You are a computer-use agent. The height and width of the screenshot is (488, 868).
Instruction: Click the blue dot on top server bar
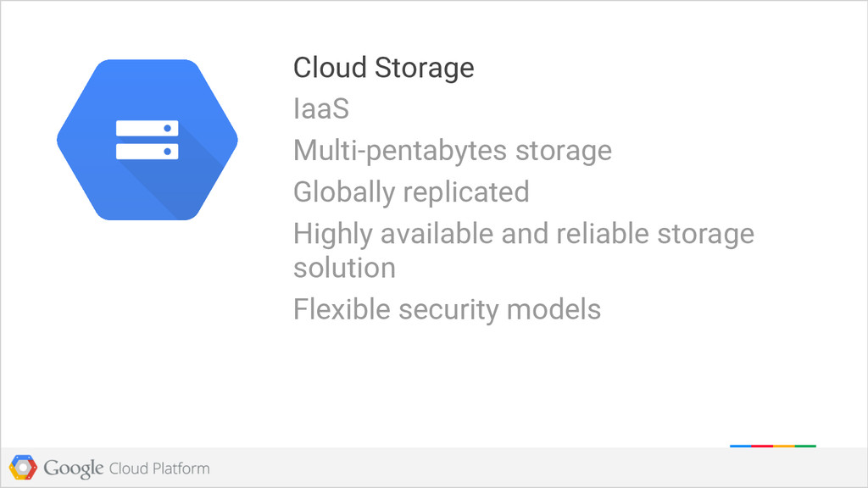point(167,129)
